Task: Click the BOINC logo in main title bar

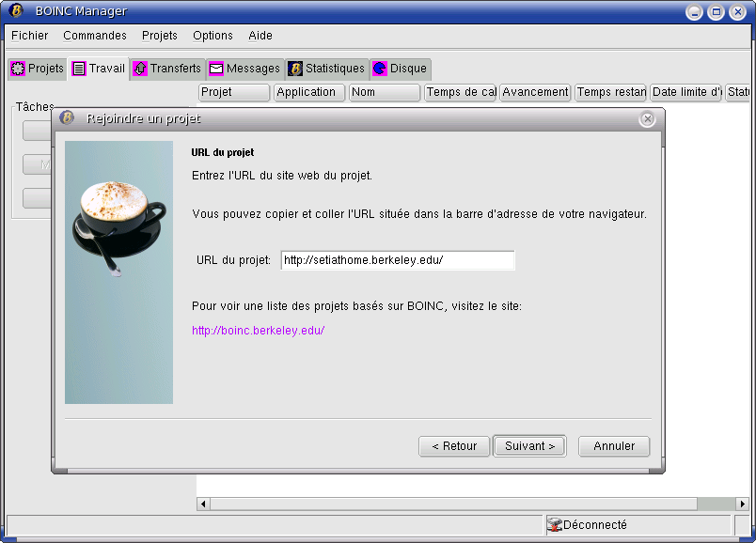Action: [x=16, y=11]
